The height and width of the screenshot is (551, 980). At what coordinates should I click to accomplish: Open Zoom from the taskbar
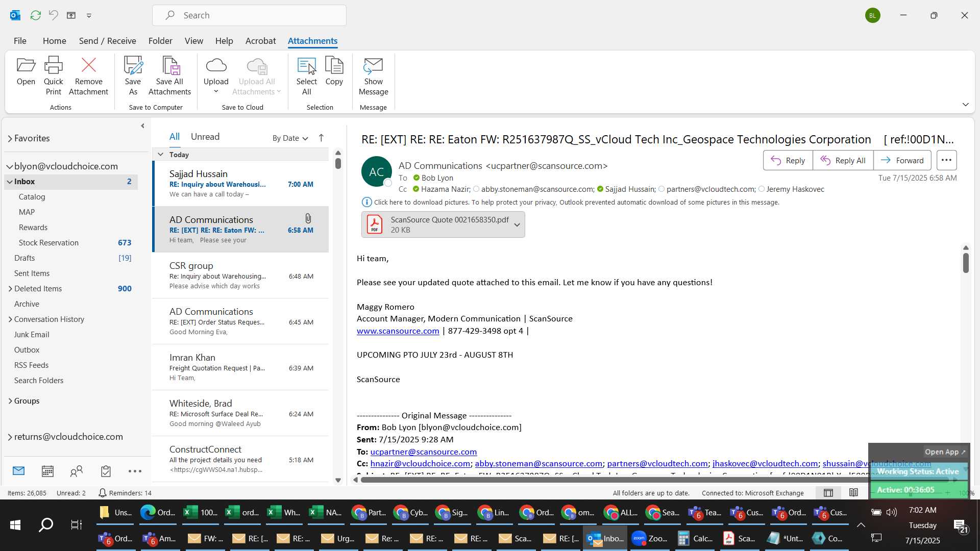(649, 538)
